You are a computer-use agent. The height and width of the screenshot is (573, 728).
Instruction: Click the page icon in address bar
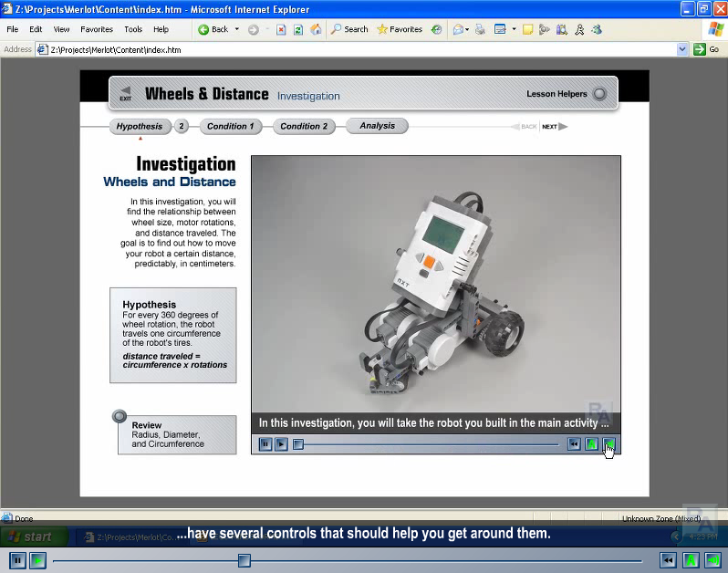[x=42, y=49]
